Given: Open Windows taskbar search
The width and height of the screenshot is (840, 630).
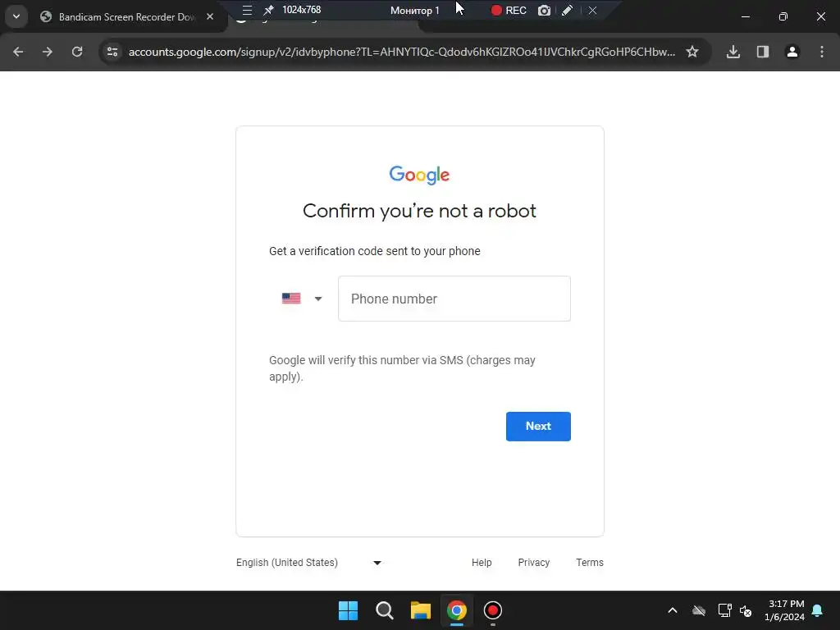Looking at the screenshot, I should click(384, 610).
